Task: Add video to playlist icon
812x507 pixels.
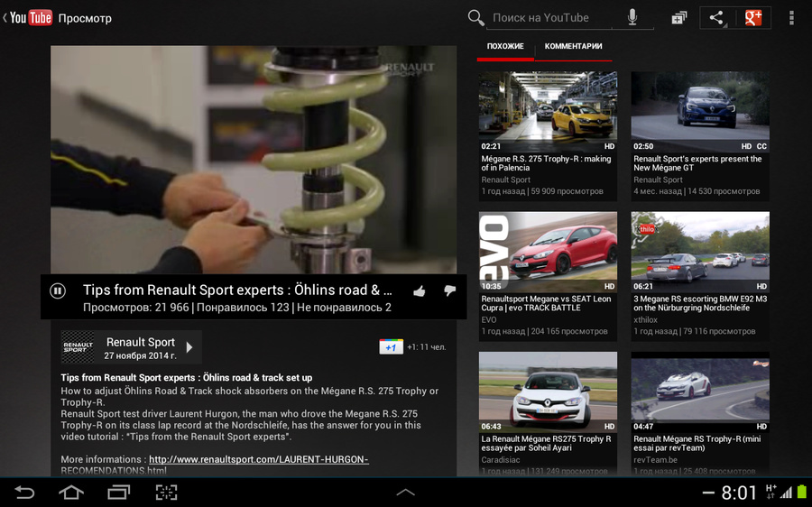Action: coord(678,18)
